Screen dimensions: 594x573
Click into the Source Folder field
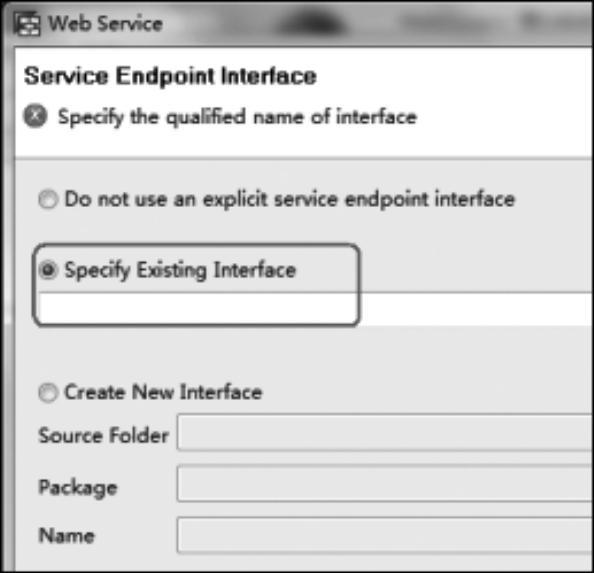(385, 432)
